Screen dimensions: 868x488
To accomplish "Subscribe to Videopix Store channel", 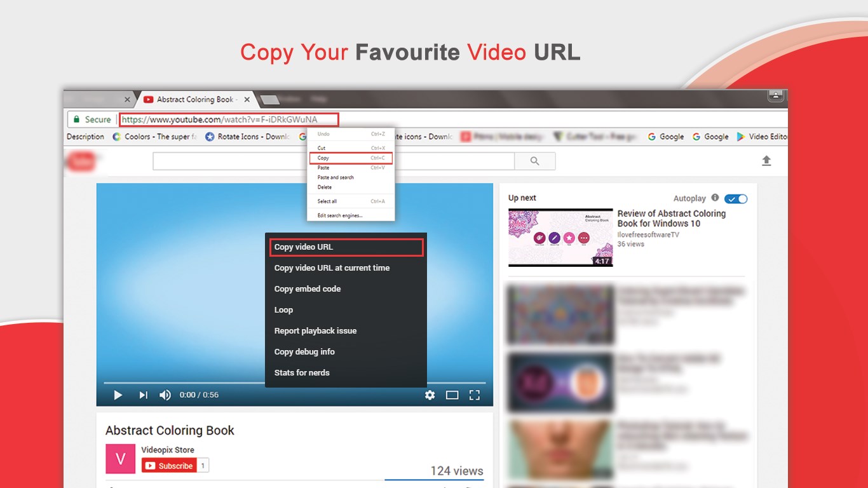I will (x=169, y=466).
